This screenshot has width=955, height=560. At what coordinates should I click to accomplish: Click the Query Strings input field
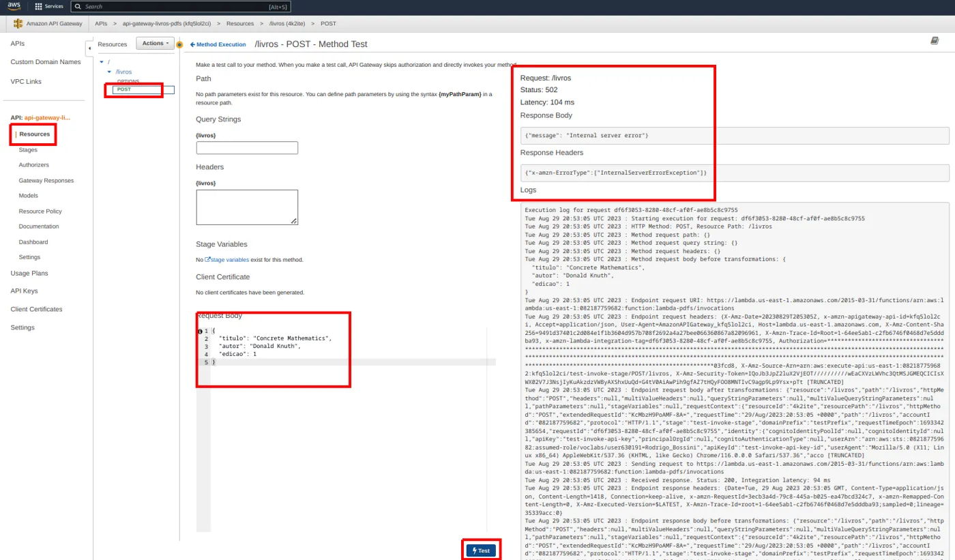coord(247,147)
